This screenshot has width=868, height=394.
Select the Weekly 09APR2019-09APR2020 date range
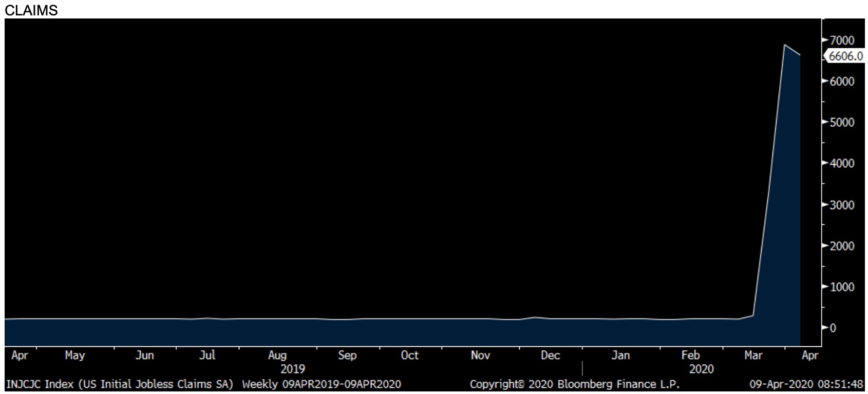322,384
